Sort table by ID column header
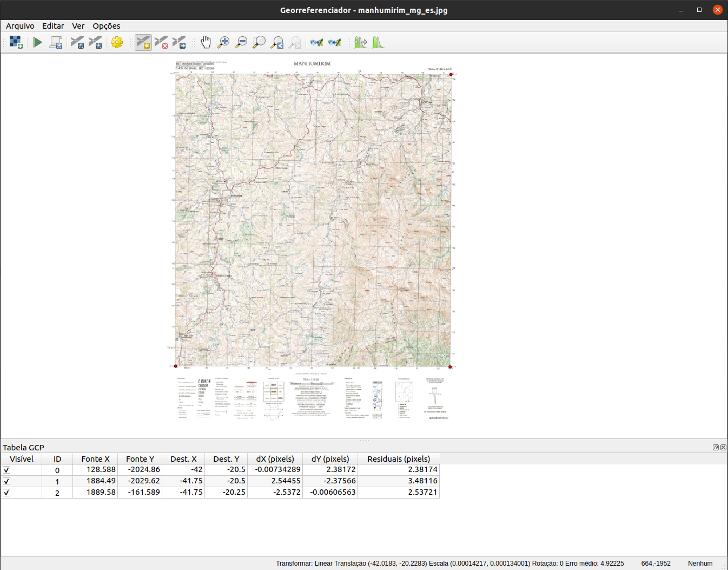 tap(57, 458)
